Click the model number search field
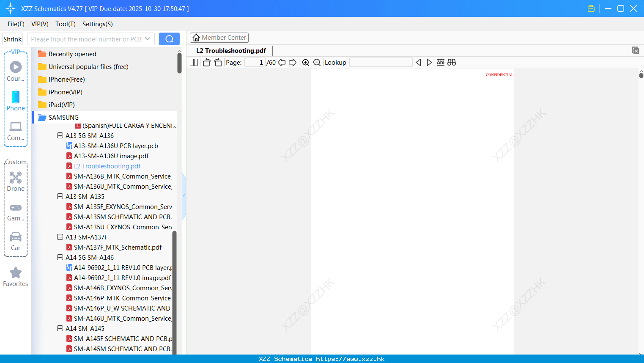The image size is (644, 363). [x=86, y=39]
